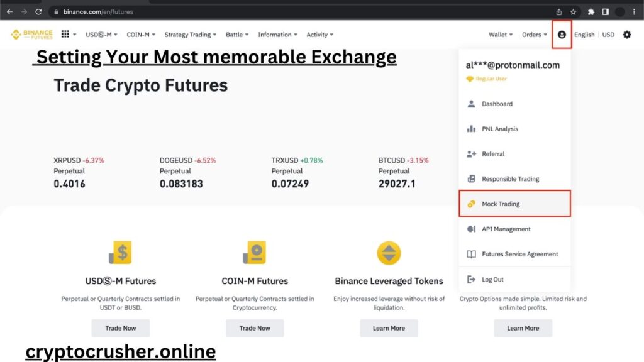The image size is (644, 362).
Task: Click the browser back arrow
Action: 10,12
